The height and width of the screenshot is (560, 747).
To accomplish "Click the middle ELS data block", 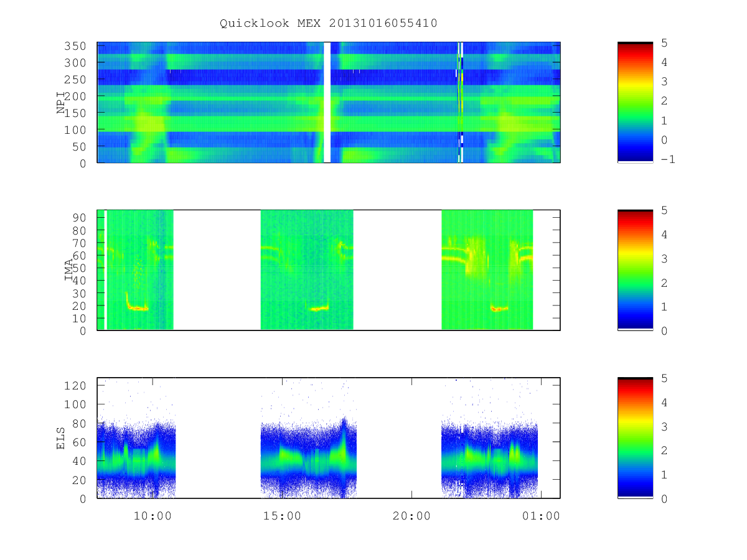I will [309, 438].
